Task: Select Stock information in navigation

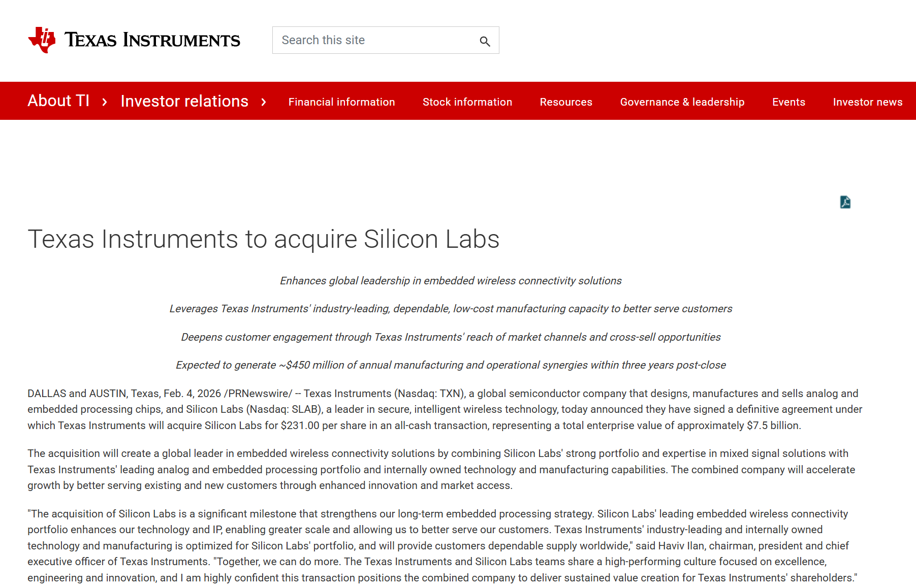Action: pyautogui.click(x=467, y=102)
